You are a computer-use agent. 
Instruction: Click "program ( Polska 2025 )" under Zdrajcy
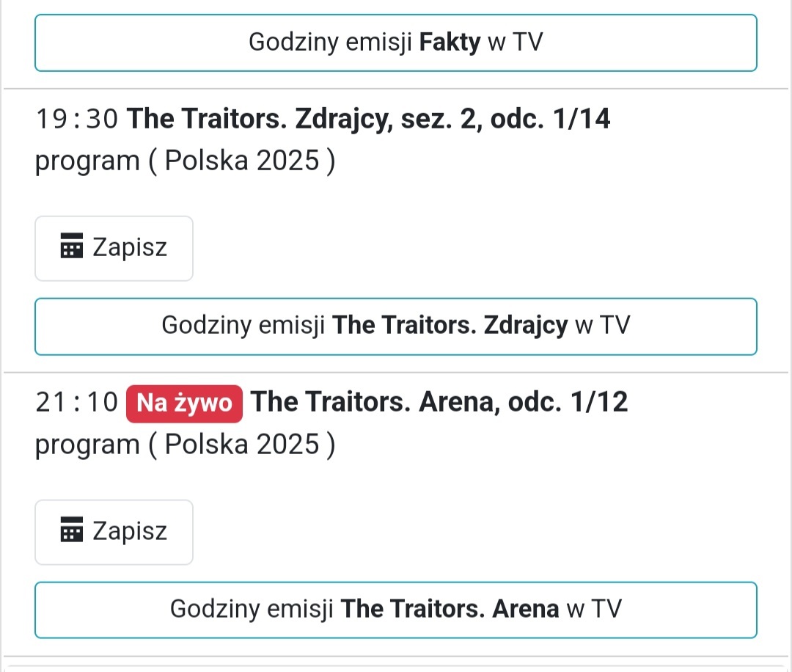185,161
